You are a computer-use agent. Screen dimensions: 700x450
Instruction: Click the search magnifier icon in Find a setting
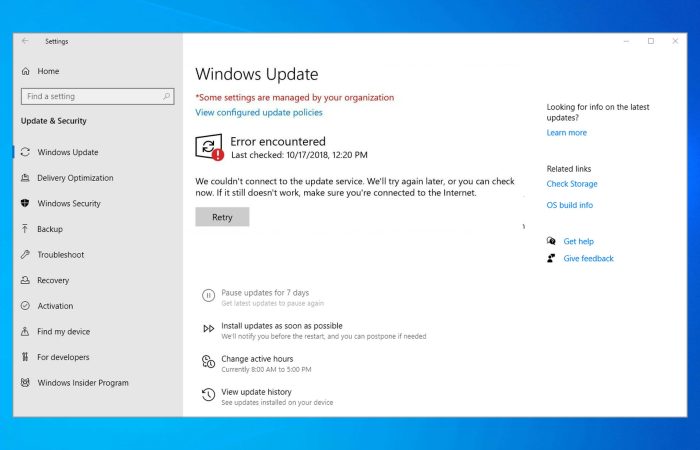(x=167, y=96)
